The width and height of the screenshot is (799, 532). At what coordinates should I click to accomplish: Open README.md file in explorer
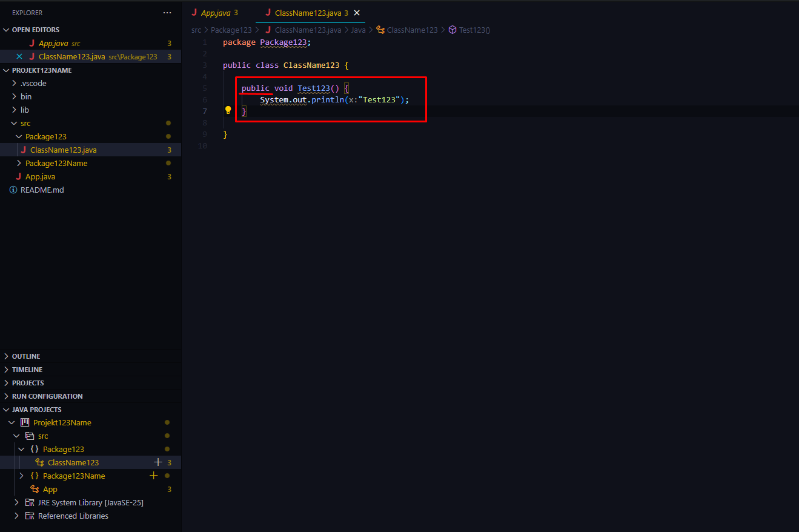pyautogui.click(x=42, y=190)
